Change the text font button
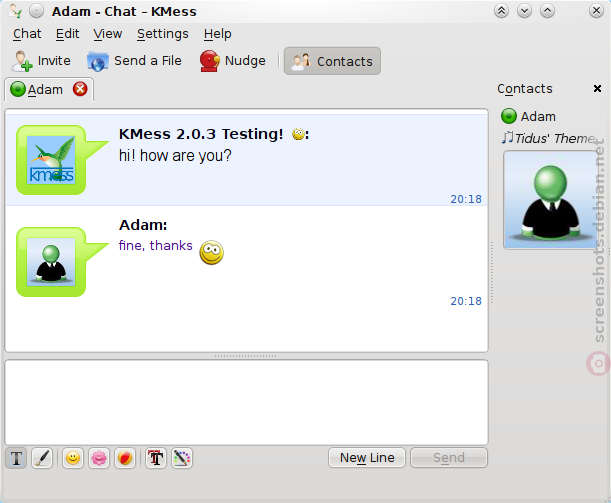Viewport: 611px width, 503px height. (x=156, y=458)
